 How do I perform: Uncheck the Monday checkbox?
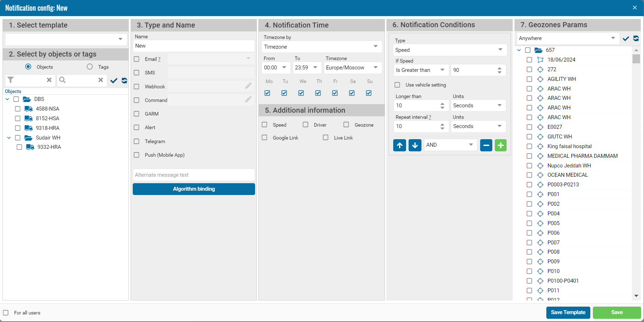[x=267, y=93]
